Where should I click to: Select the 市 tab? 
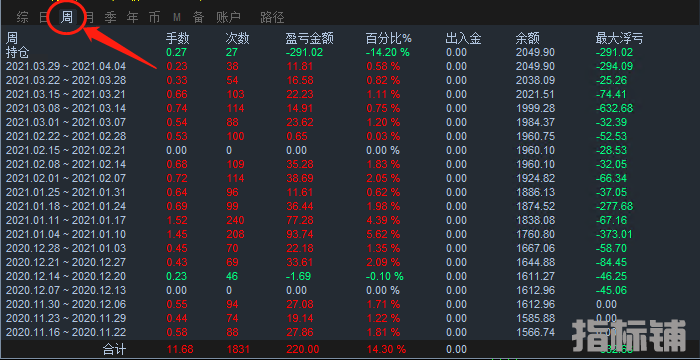point(154,17)
